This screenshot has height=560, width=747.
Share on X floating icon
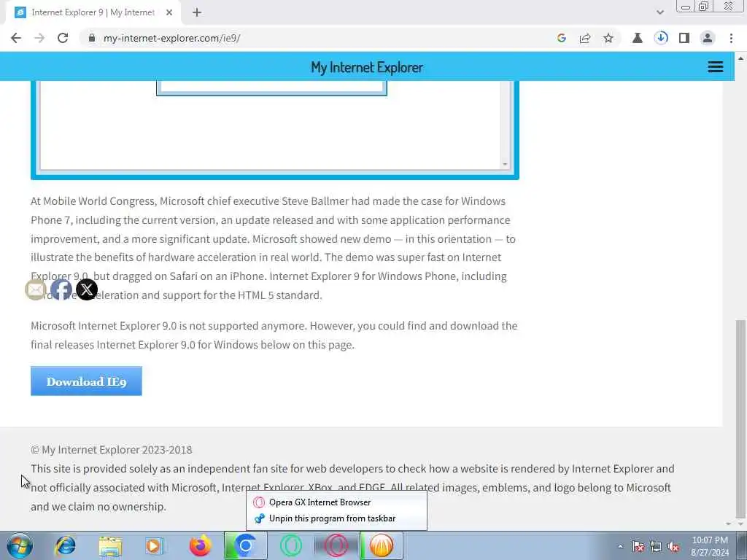click(87, 289)
